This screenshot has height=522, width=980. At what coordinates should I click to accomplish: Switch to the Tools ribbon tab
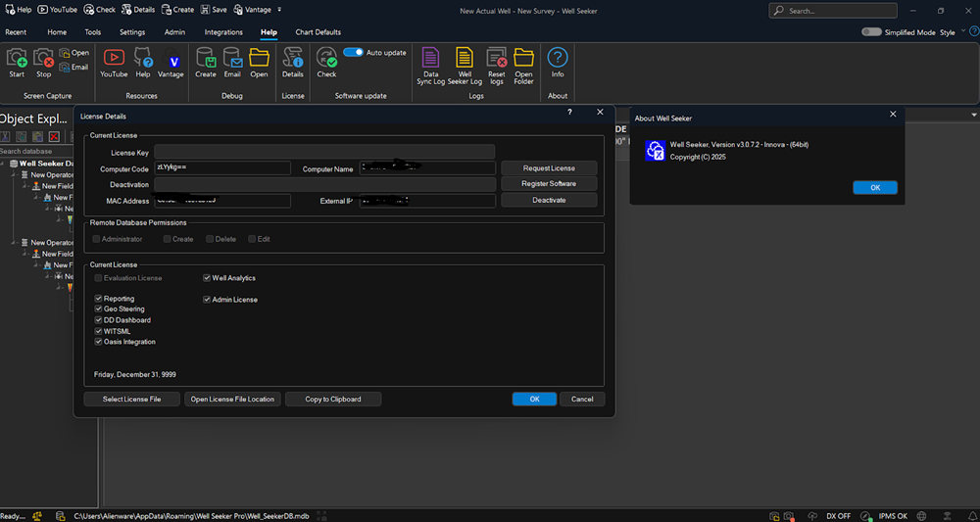pos(92,32)
